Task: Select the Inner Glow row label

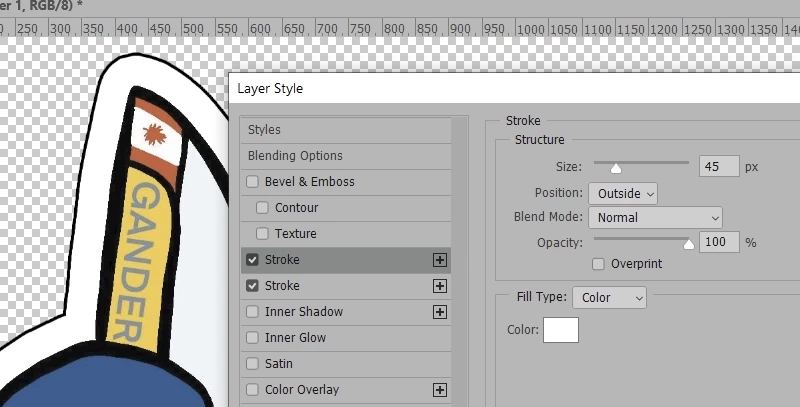Action: tap(295, 338)
